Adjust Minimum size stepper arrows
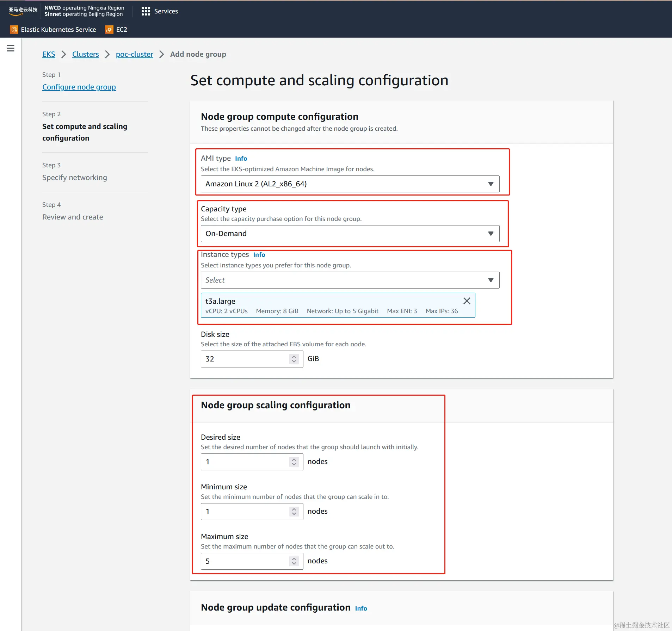Image resolution: width=672 pixels, height=631 pixels. tap(294, 512)
